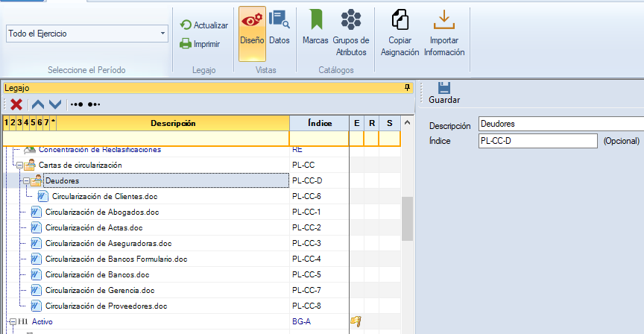Move item up with the up arrow
Viewport: 644px width, 334px height.
(x=37, y=104)
